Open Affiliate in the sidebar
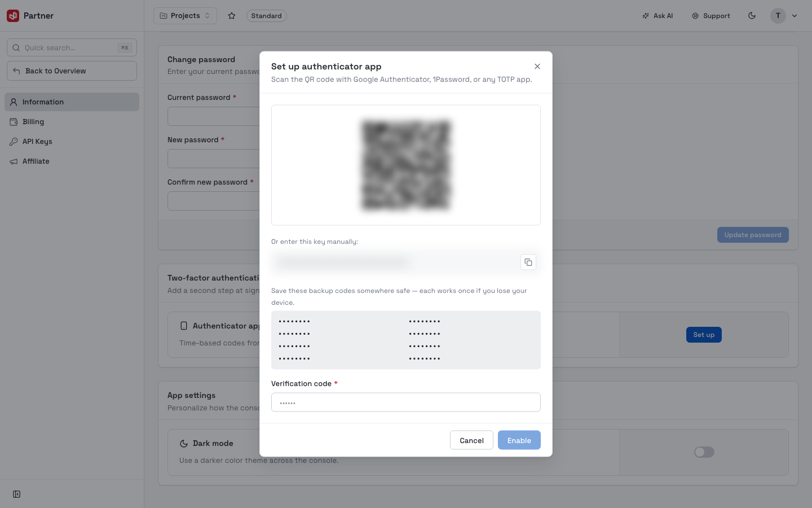Image resolution: width=812 pixels, height=508 pixels. 72,161
